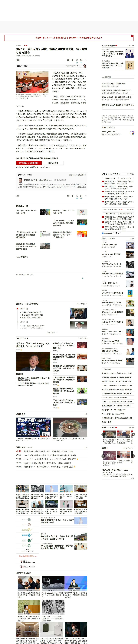Open 先生コネクト logo link
The width and height of the screenshot is (138, 644).
click(28, 567)
